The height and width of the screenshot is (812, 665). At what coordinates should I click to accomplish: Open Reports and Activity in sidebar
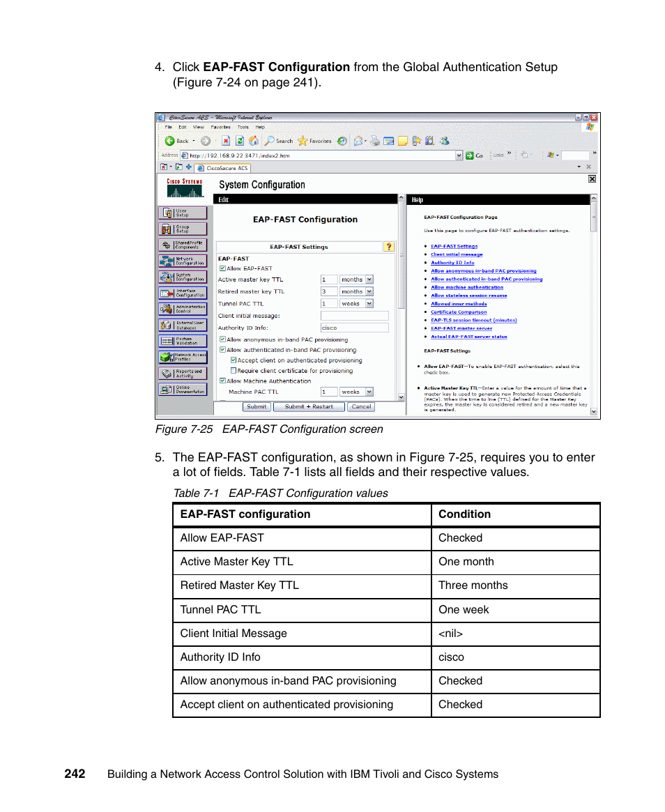tap(183, 374)
